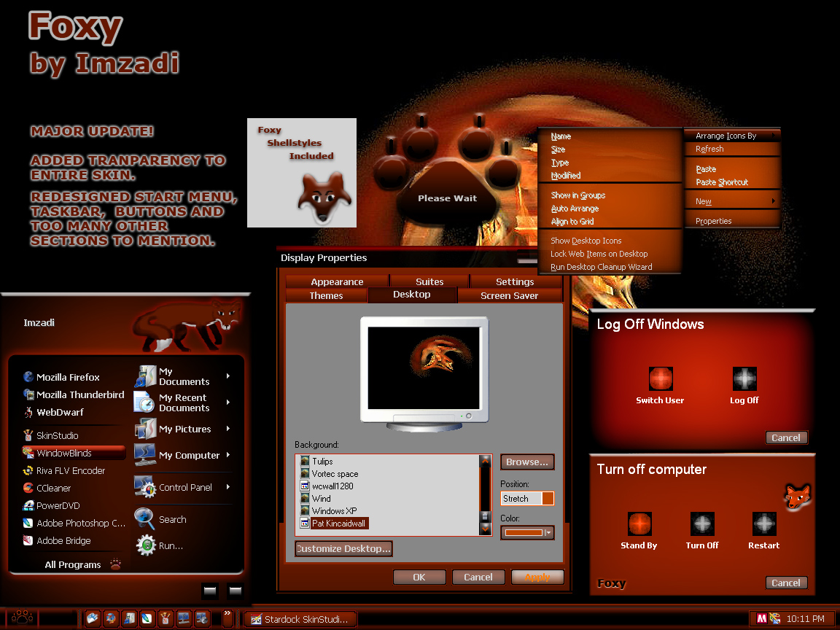Open the paw print Start button

click(22, 618)
